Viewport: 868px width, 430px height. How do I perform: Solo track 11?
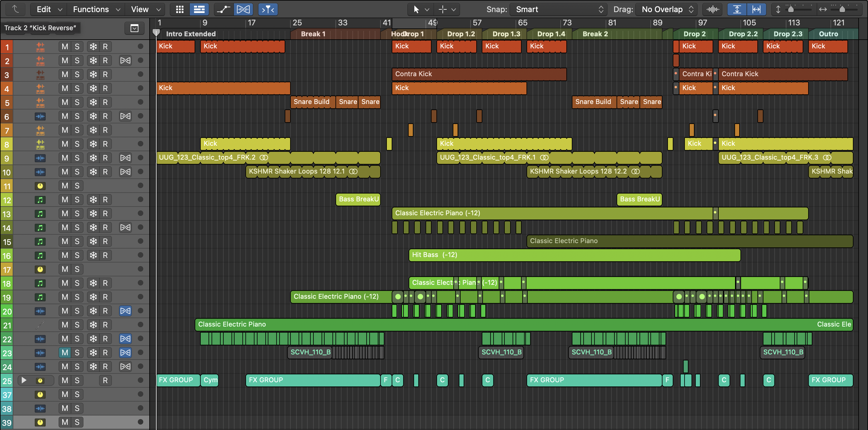point(77,186)
